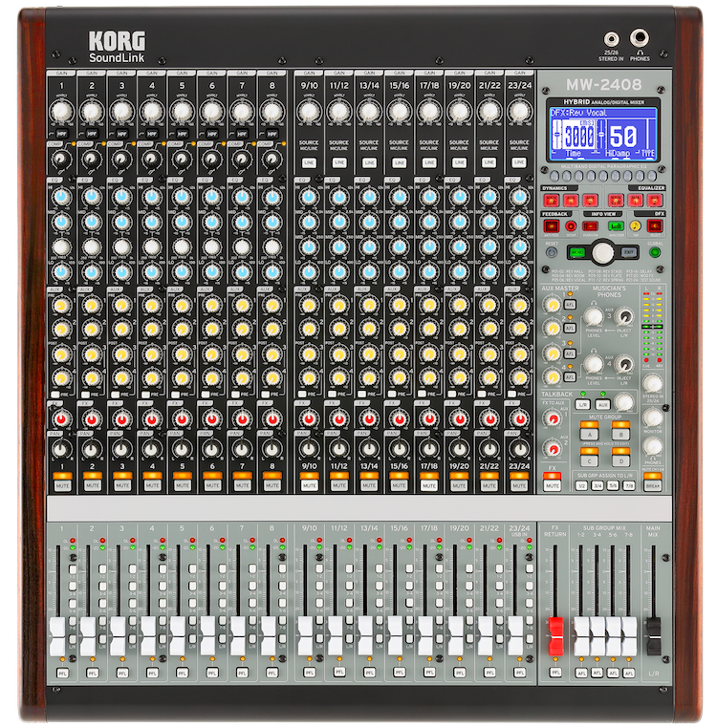This screenshot has height=728, width=717.
Task: Click the Stereo In 25/26 level knob
Action: tap(653, 383)
